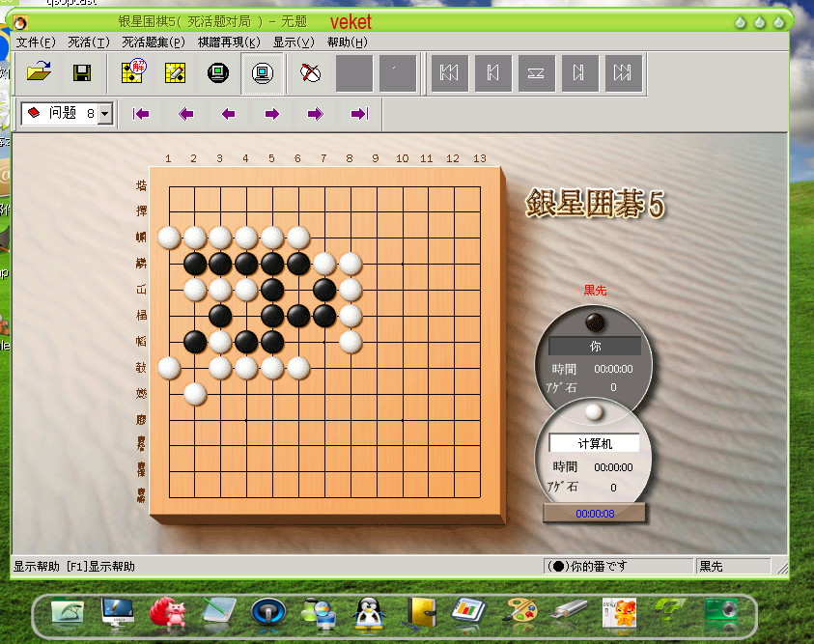814x644 pixels.
Task: Open a file with the folder icon
Action: coord(39,72)
